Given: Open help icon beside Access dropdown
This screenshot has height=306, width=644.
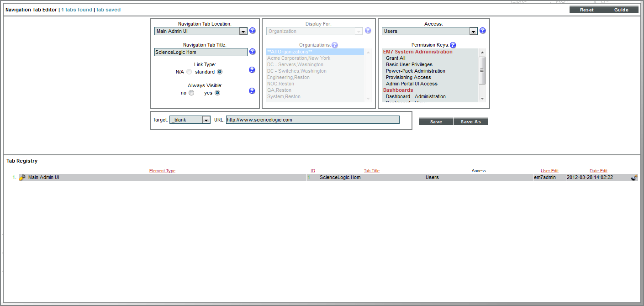Looking at the screenshot, I should [x=483, y=31].
